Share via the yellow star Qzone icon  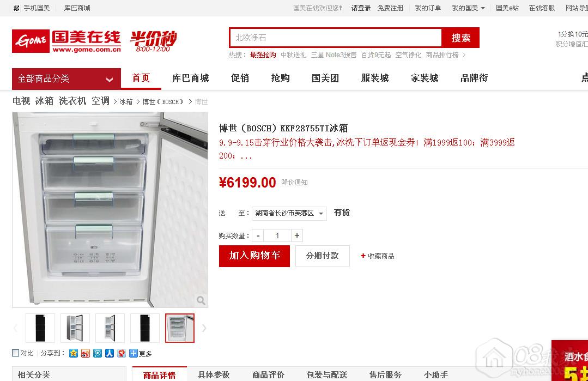pyautogui.click(x=74, y=353)
